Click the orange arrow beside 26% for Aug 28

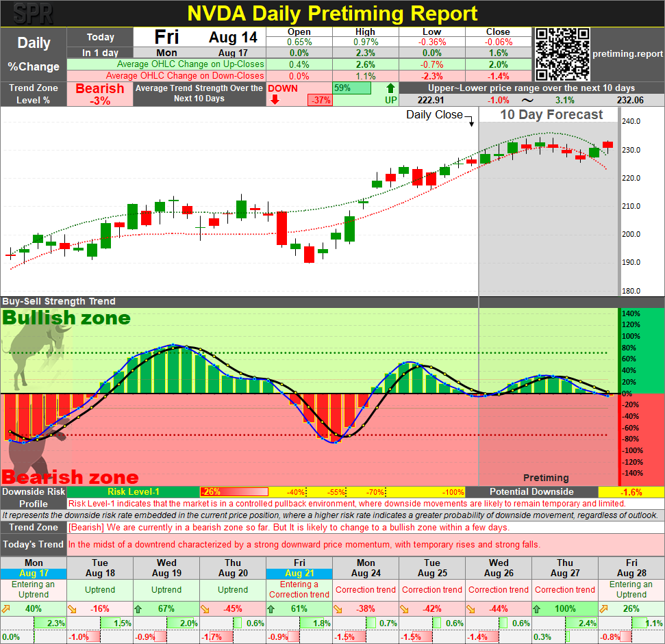point(603,609)
